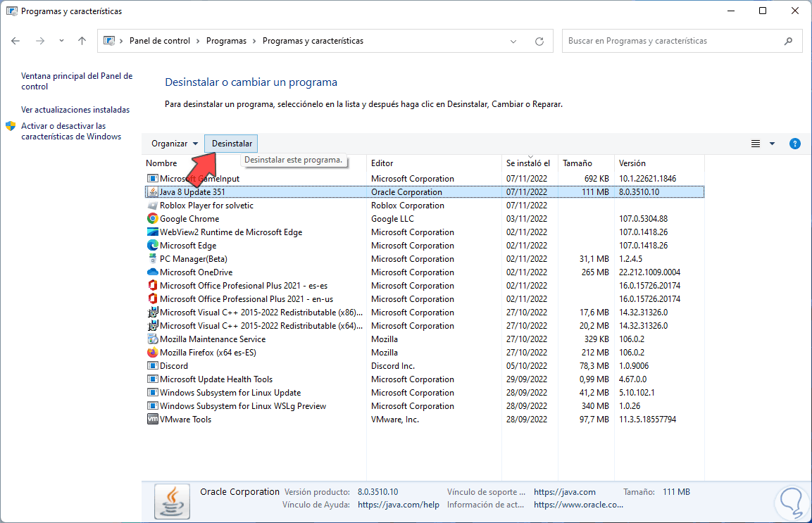Click version 107.0.5304.88 cell

pyautogui.click(x=643, y=219)
